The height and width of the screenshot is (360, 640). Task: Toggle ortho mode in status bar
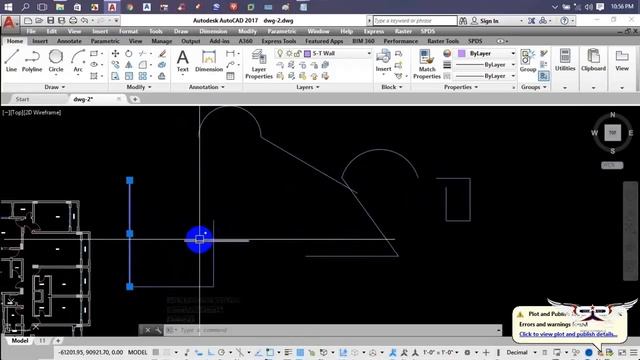[211, 352]
